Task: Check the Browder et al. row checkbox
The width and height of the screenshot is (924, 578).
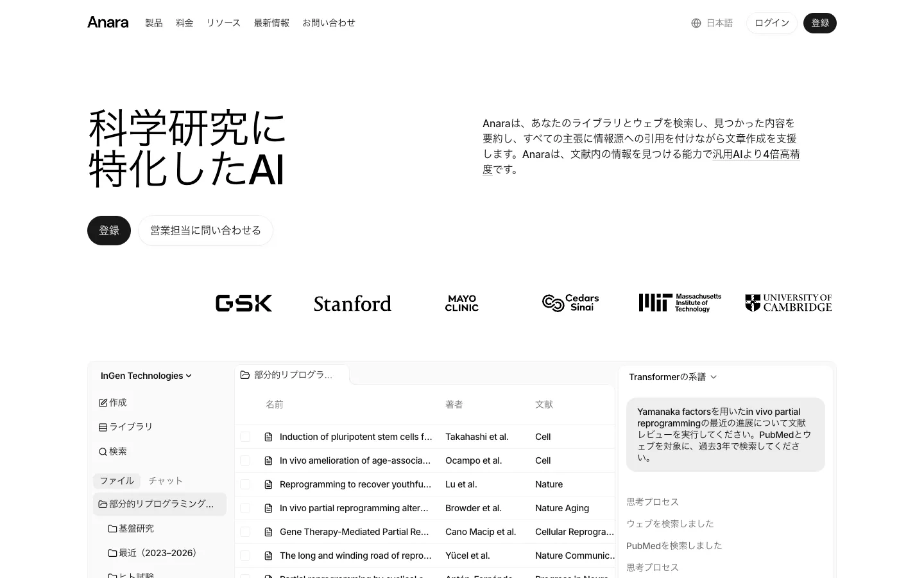Action: click(x=245, y=508)
